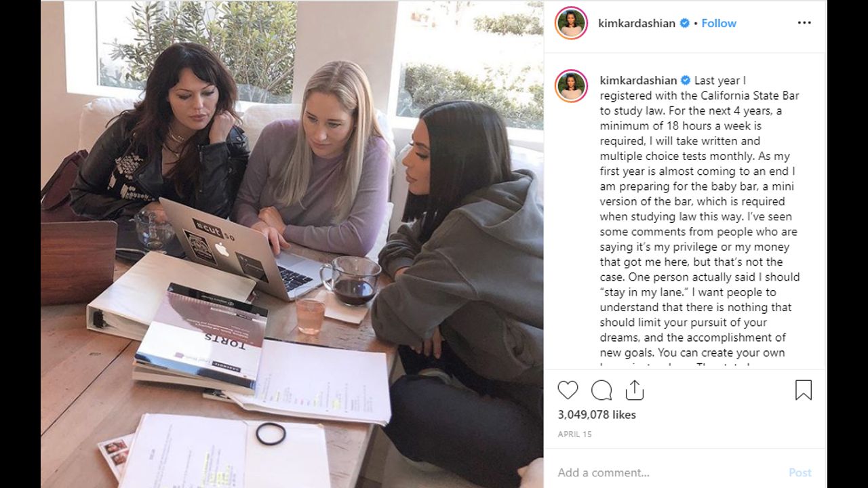Open the APRIL 15 post date link
This screenshot has width=868, height=488.
[574, 434]
